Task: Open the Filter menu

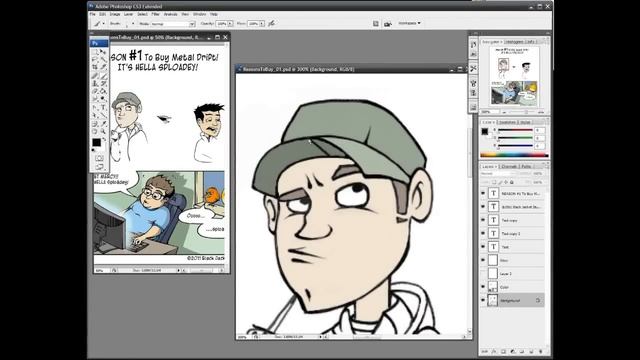Action: pyautogui.click(x=156, y=14)
